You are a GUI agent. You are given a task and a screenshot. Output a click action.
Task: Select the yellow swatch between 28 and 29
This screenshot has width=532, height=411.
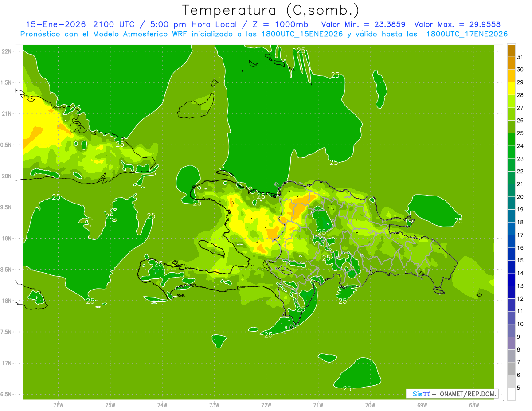pos(511,89)
